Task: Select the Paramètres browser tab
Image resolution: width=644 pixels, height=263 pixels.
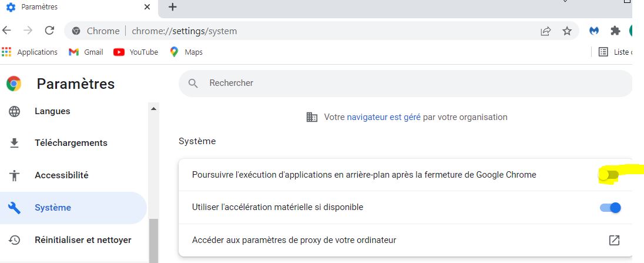Action: pos(79,7)
